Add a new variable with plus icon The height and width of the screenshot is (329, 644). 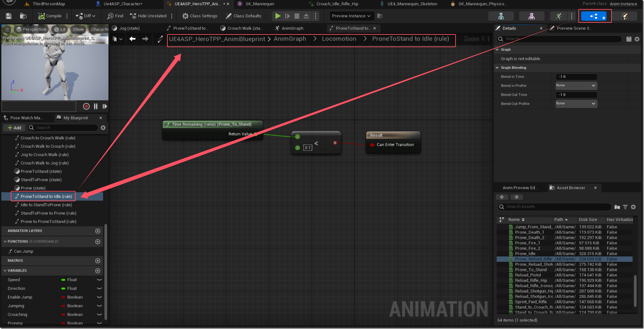point(98,271)
